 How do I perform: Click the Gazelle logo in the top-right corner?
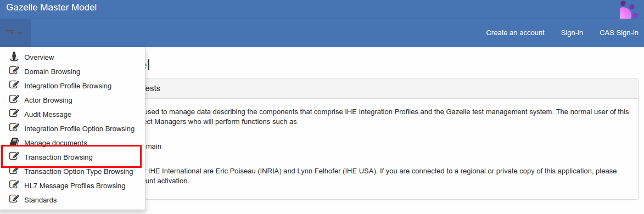click(x=629, y=9)
